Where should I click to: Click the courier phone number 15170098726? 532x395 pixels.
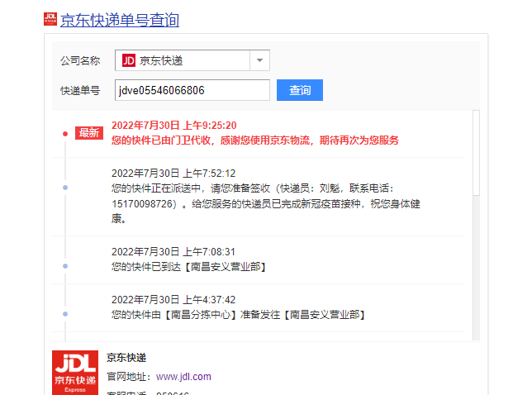pos(142,204)
